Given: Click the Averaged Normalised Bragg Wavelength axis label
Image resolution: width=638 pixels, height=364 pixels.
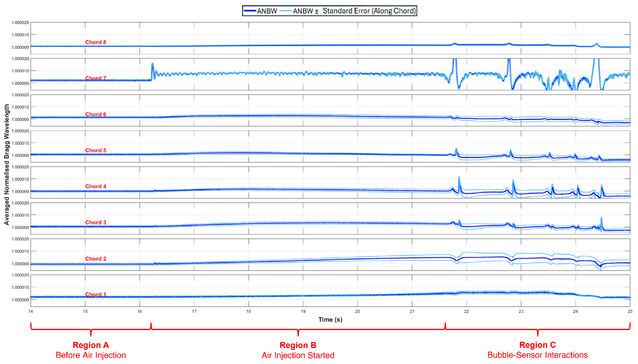Looking at the screenshot, I should [6, 164].
